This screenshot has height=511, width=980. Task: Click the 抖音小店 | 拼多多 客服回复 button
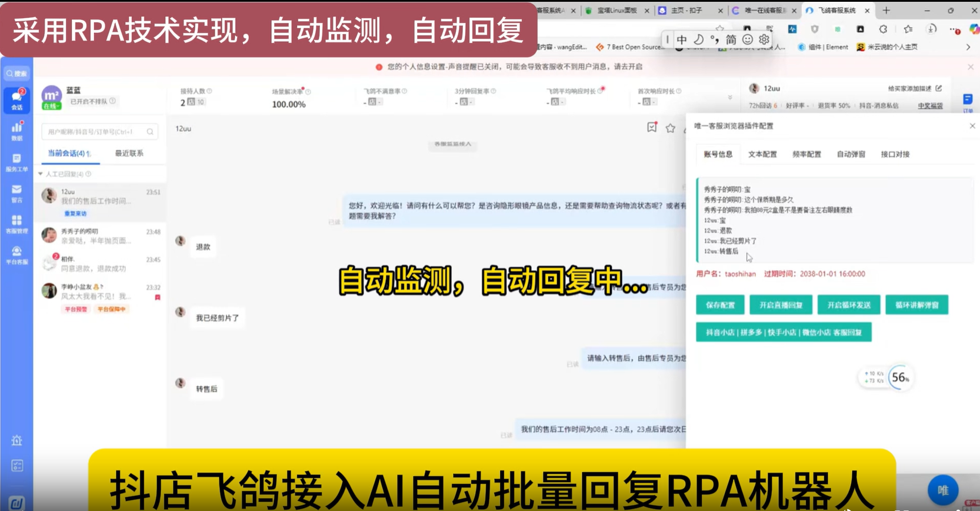[784, 332]
